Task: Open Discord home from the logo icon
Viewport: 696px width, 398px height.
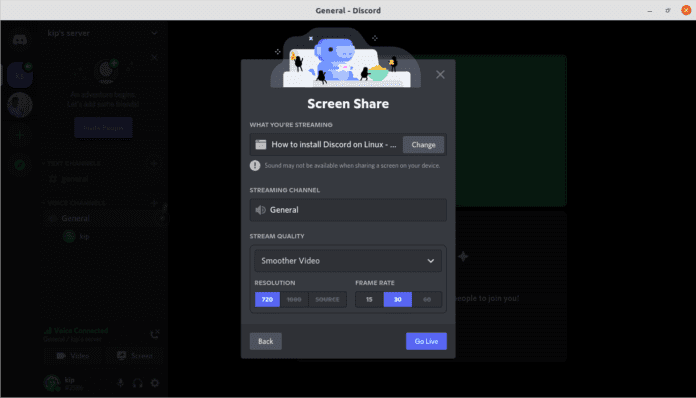Action: [x=20, y=40]
